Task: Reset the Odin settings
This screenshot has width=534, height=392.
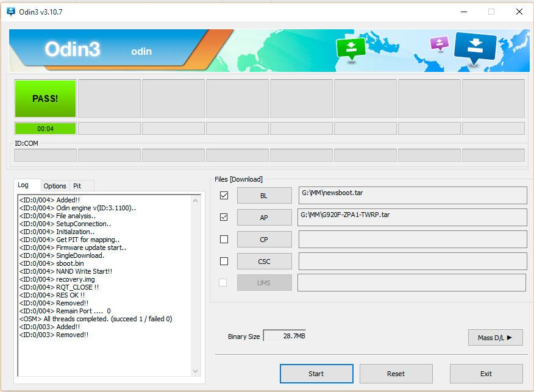Action: (396, 374)
